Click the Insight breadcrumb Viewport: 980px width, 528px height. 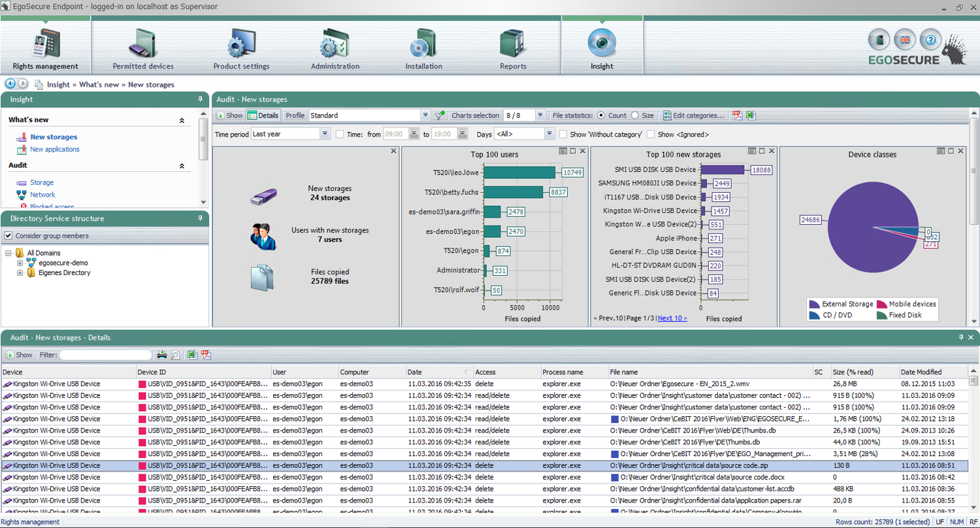tap(58, 84)
